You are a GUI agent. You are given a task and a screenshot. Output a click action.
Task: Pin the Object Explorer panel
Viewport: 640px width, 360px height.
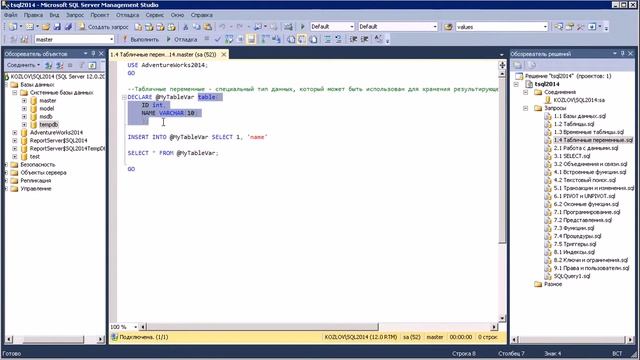coord(93,53)
